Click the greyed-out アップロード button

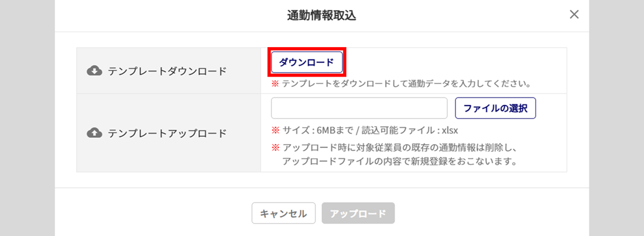[358, 213]
